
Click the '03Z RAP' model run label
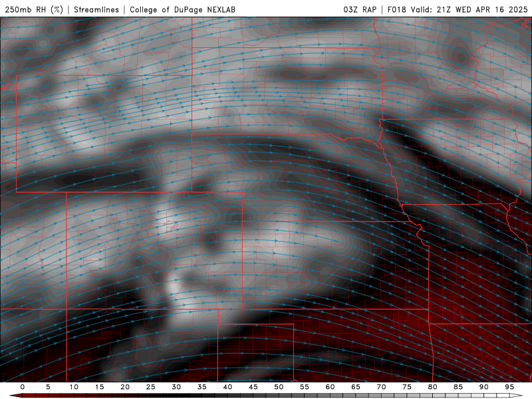click(360, 9)
